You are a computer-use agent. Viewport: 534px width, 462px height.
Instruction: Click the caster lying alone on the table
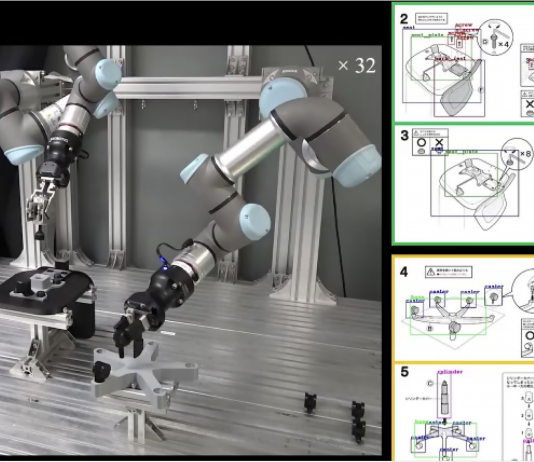310,402
